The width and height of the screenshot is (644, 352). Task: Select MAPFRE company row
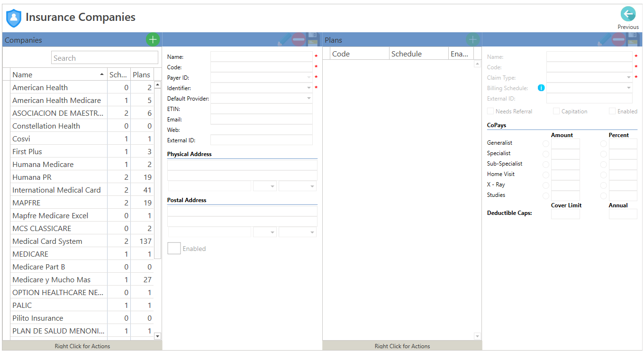(78, 203)
